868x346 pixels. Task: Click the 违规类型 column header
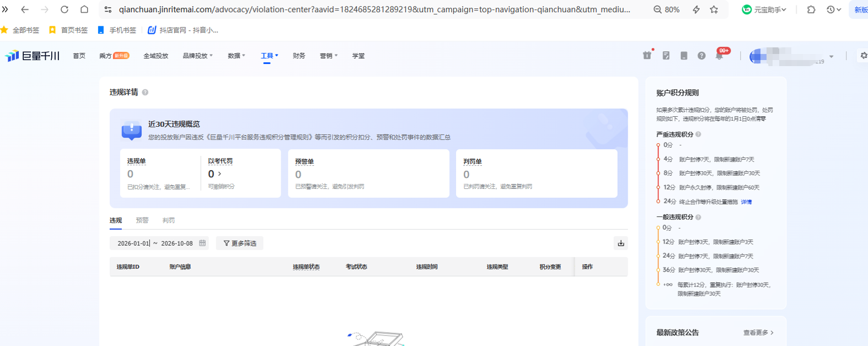point(497,267)
